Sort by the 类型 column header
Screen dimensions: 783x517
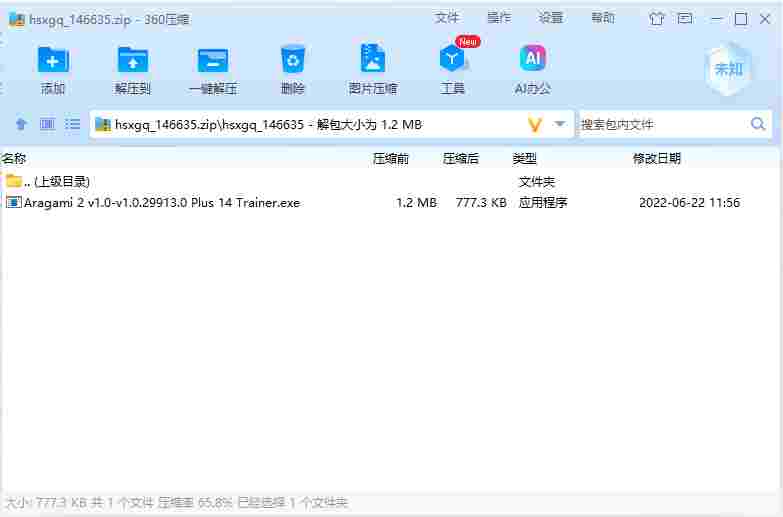coord(524,159)
